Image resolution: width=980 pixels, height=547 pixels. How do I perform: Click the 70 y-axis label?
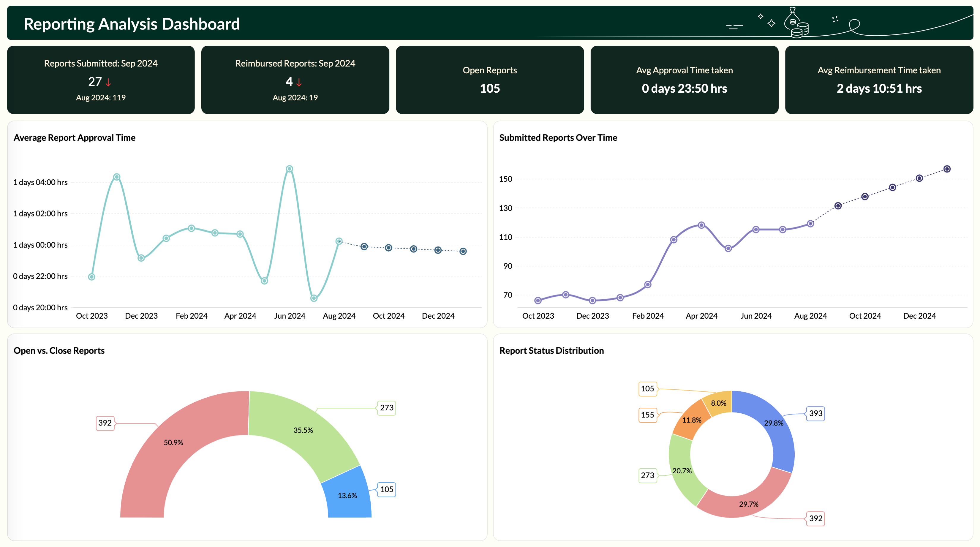coord(508,295)
